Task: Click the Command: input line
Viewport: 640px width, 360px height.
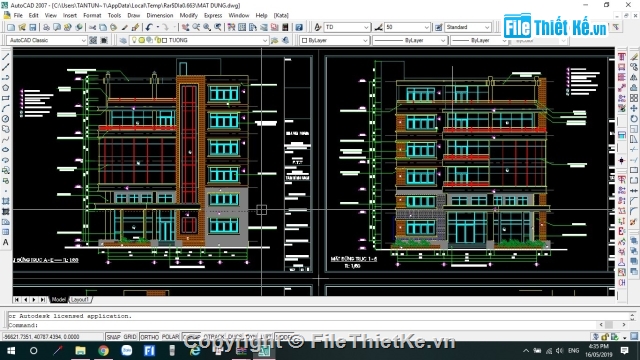Action: pos(302,325)
